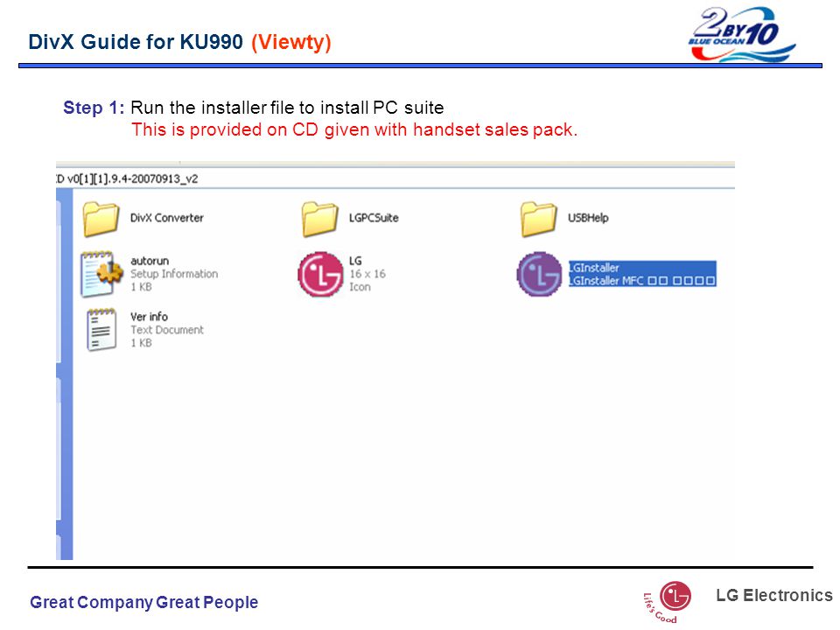Screen dimensions: 840x630
Task: Click the Setup Information file type label
Action: (174, 274)
